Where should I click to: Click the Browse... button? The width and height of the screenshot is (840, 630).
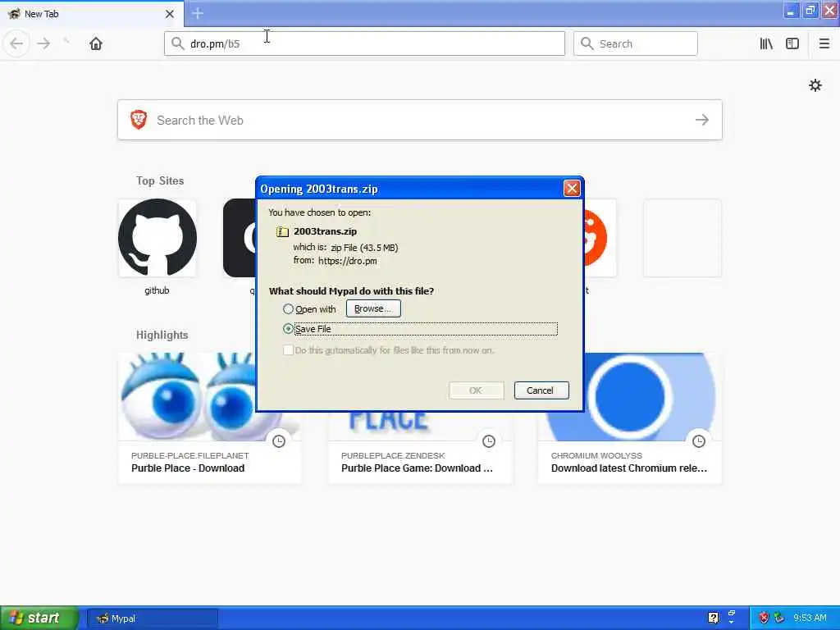(373, 308)
